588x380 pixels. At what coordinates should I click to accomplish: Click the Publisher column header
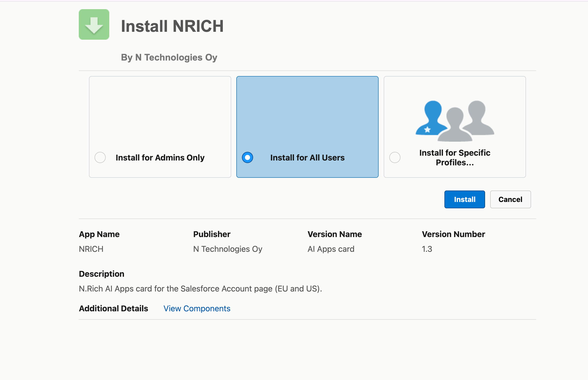pyautogui.click(x=212, y=234)
